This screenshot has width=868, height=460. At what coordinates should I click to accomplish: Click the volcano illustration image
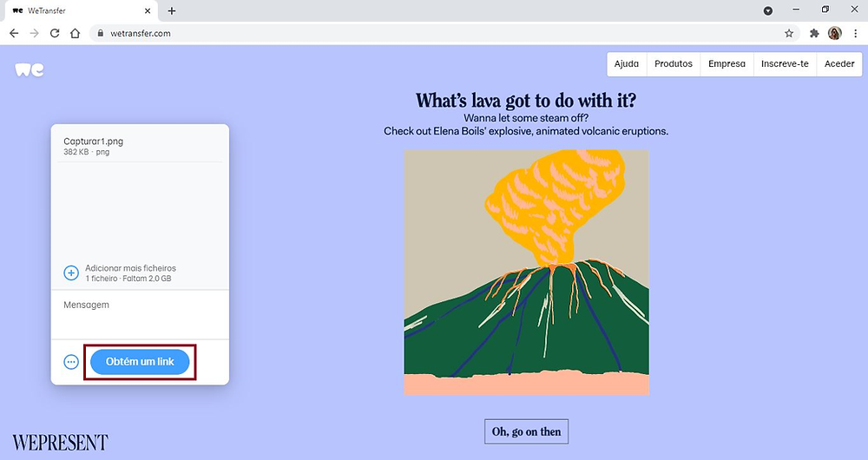527,273
